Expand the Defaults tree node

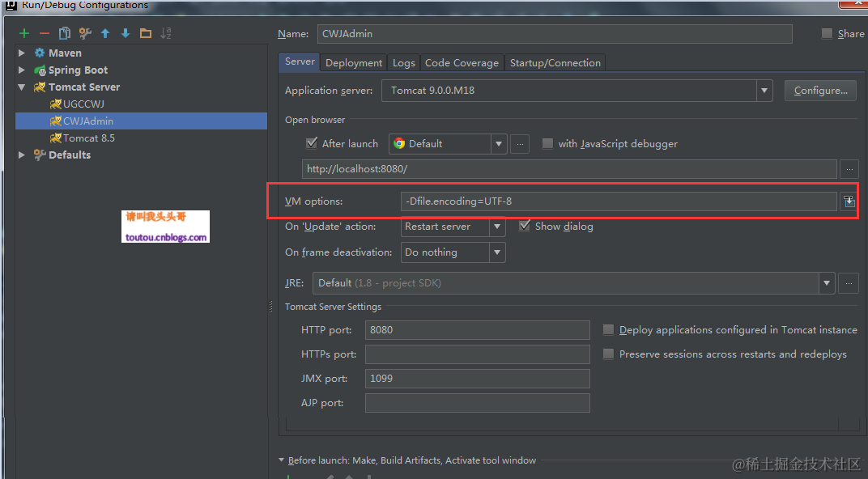(x=22, y=155)
